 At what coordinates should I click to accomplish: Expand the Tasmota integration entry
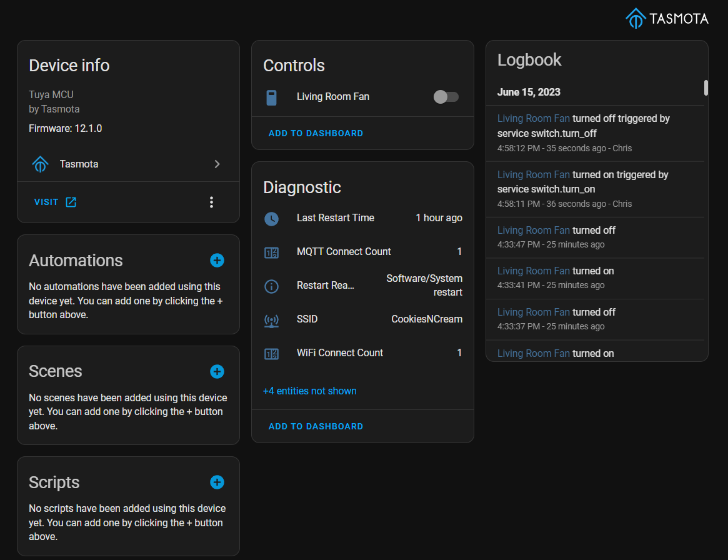coord(217,164)
